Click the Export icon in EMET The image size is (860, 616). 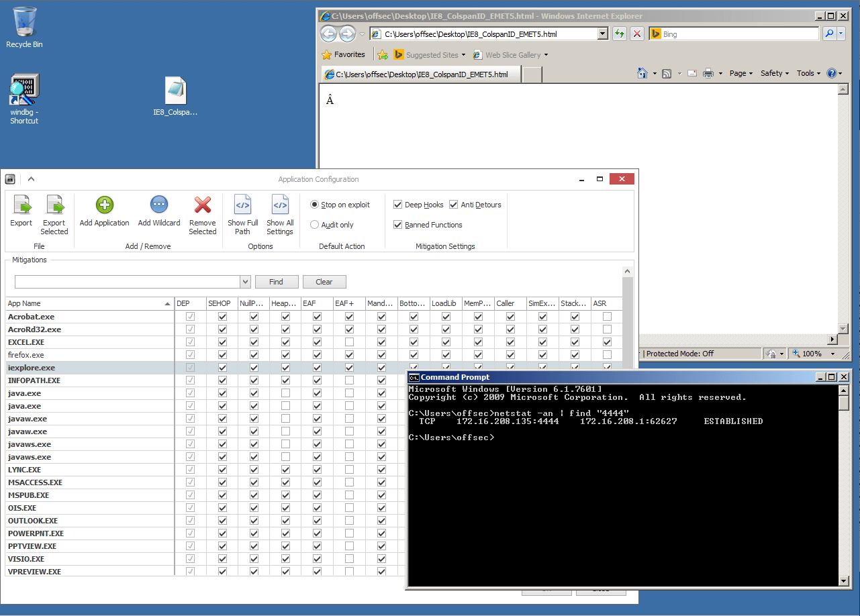coord(21,205)
